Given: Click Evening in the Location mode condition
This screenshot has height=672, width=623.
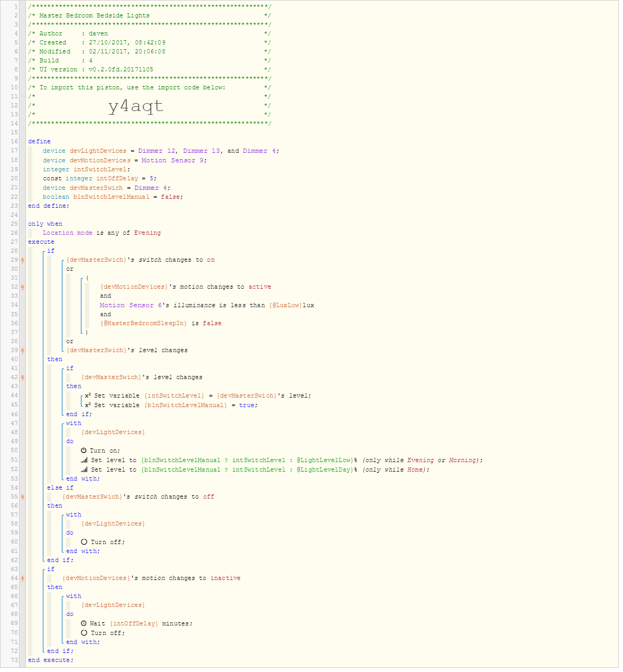Looking at the screenshot, I should (147, 233).
